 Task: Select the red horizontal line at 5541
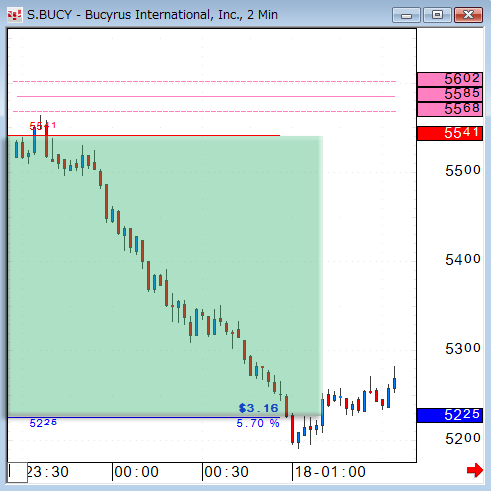(x=144, y=136)
